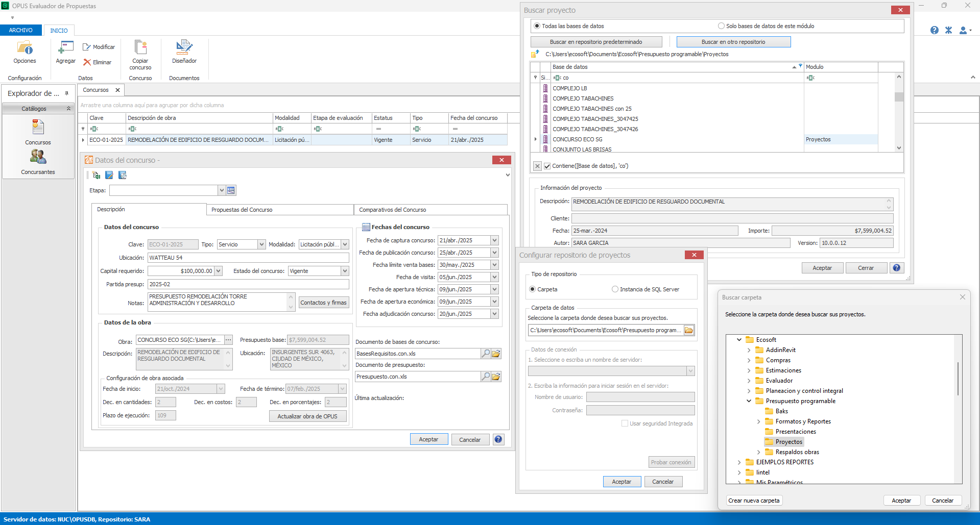This screenshot has width=980, height=525.
Task: Click the blue tools icon at top right
Action: point(948,30)
